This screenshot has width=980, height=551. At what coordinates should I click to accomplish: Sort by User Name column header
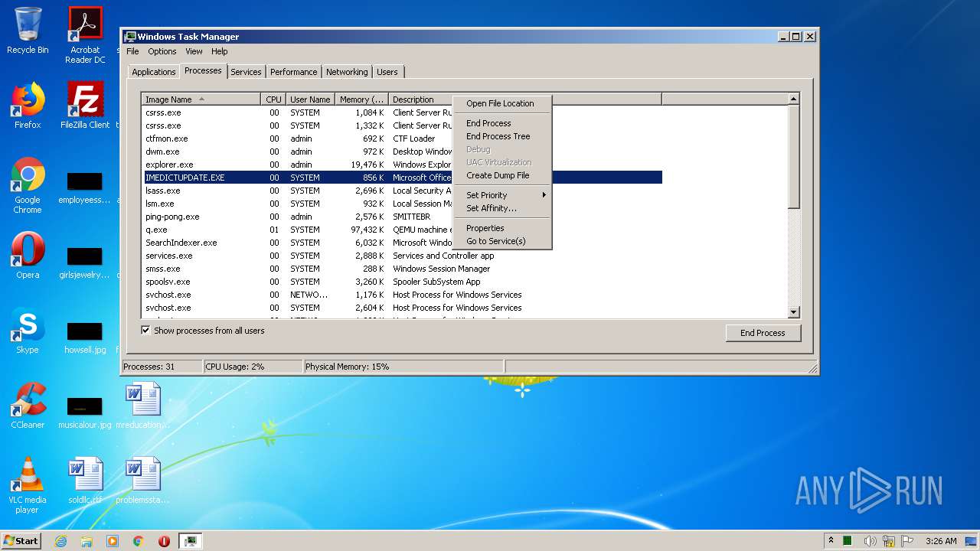310,99
